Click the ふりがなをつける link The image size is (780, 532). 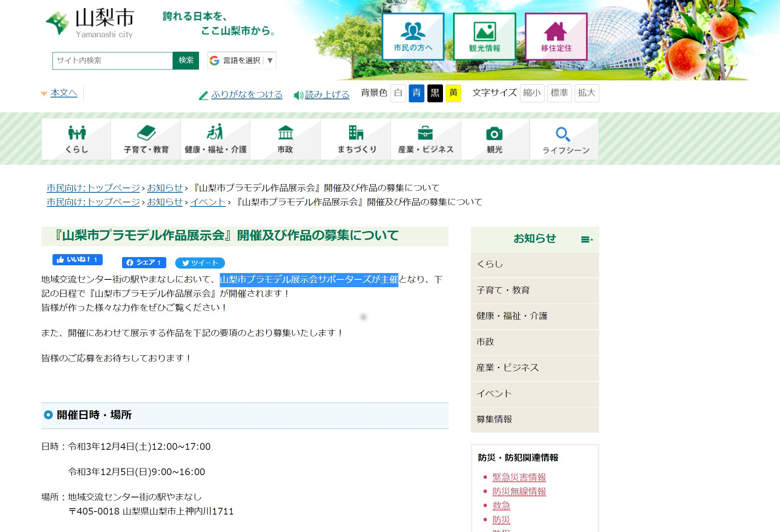pos(247,94)
